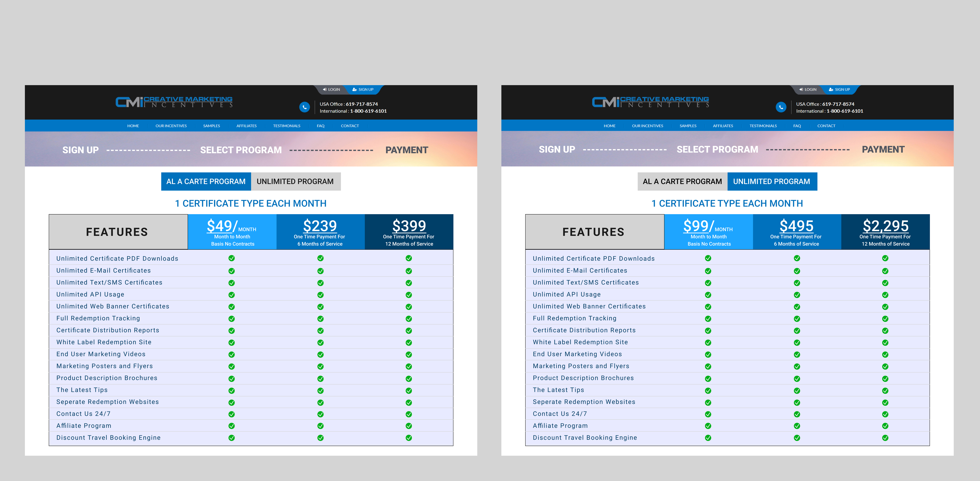Image resolution: width=980 pixels, height=481 pixels.
Task: Open OUR INCENTIVES menu on left page
Action: coord(171,126)
